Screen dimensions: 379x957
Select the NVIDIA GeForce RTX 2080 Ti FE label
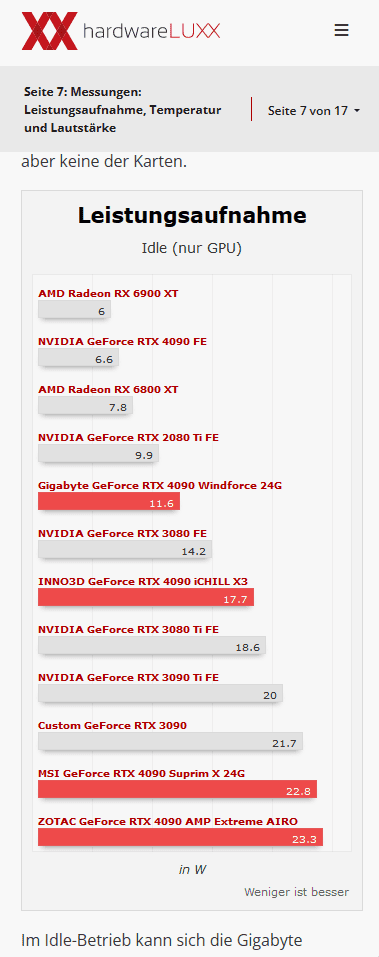click(128, 438)
